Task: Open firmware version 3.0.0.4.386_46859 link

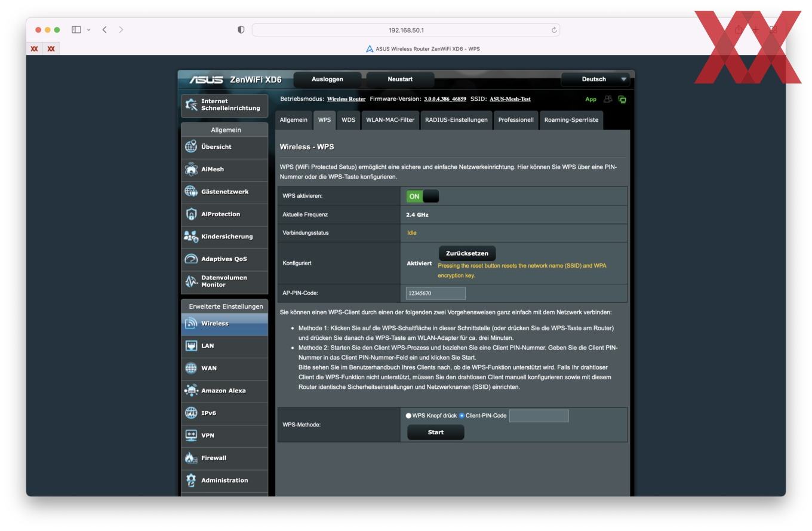Action: 445,99
